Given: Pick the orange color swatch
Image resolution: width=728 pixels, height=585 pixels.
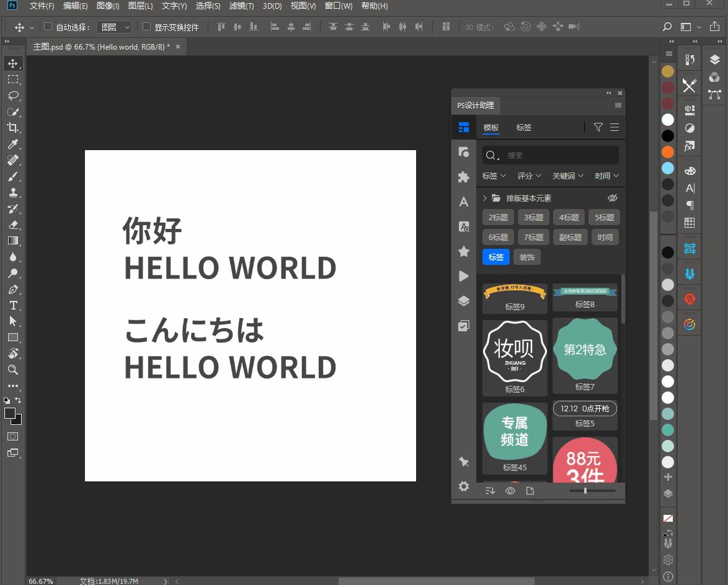Looking at the screenshot, I should (667, 152).
